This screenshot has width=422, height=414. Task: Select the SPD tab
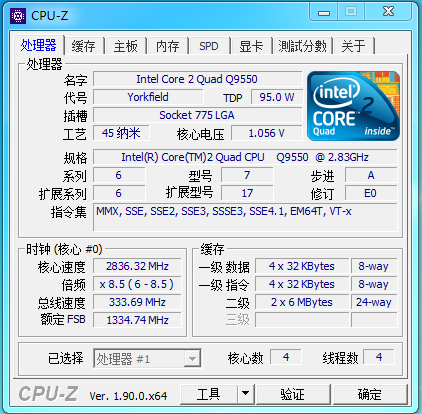pyautogui.click(x=209, y=46)
